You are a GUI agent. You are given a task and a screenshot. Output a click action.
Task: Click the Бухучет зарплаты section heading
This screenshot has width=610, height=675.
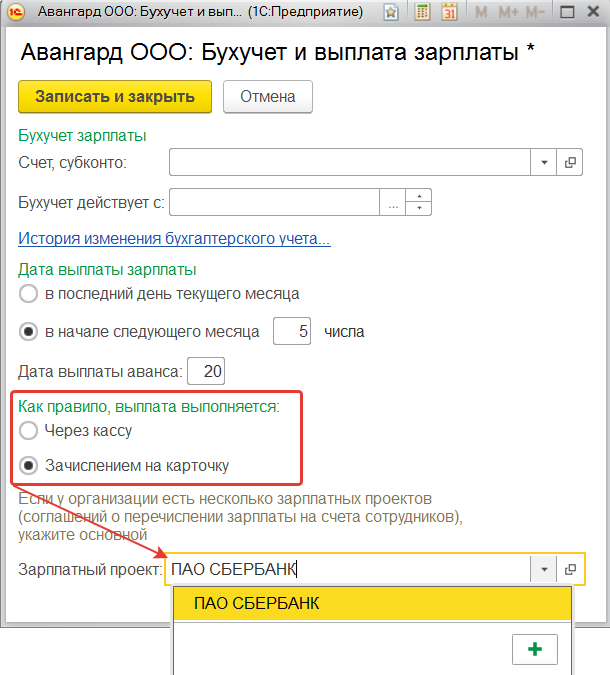(82, 136)
